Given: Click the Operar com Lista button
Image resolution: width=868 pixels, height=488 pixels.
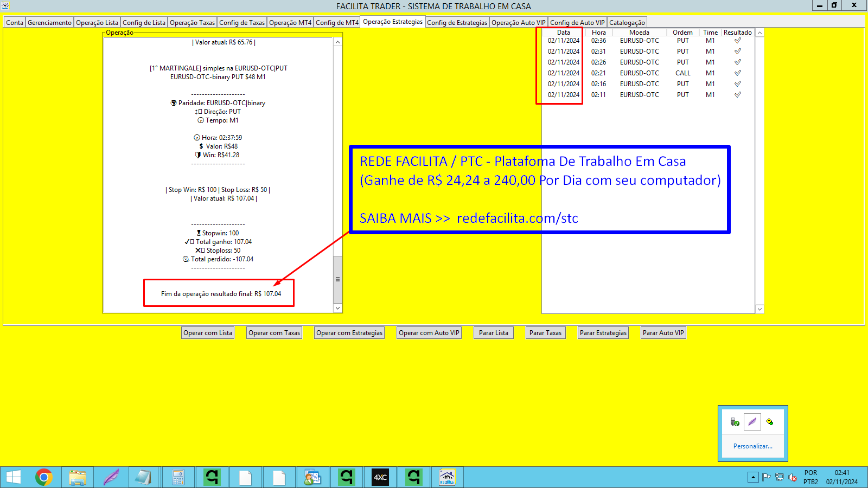Looking at the screenshot, I should coord(208,333).
